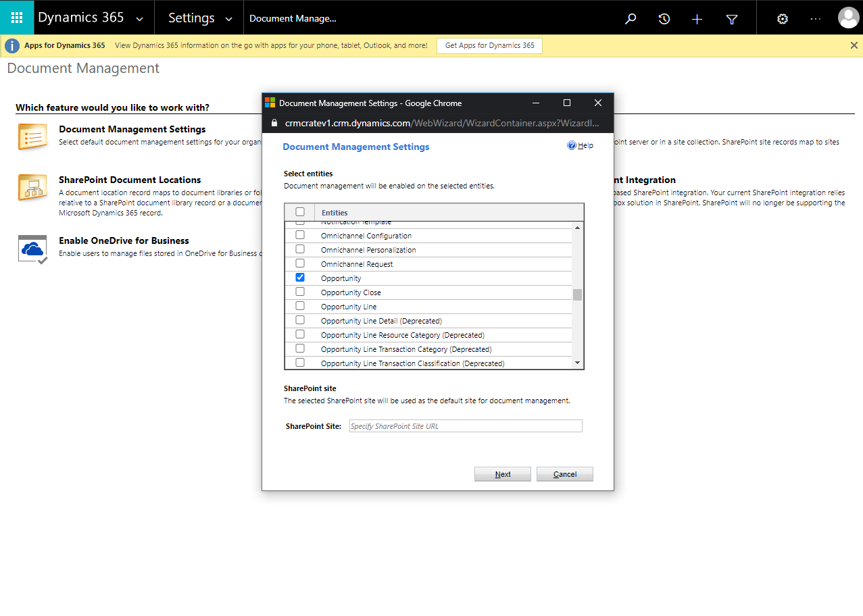Click the user profile avatar
Screen dimensions: 863x616
pyautogui.click(x=848, y=18)
